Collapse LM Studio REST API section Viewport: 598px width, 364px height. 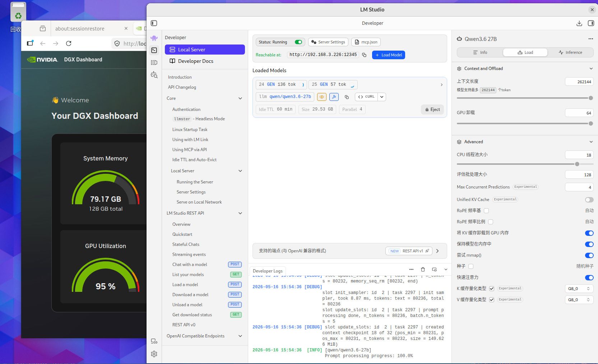tap(240, 213)
